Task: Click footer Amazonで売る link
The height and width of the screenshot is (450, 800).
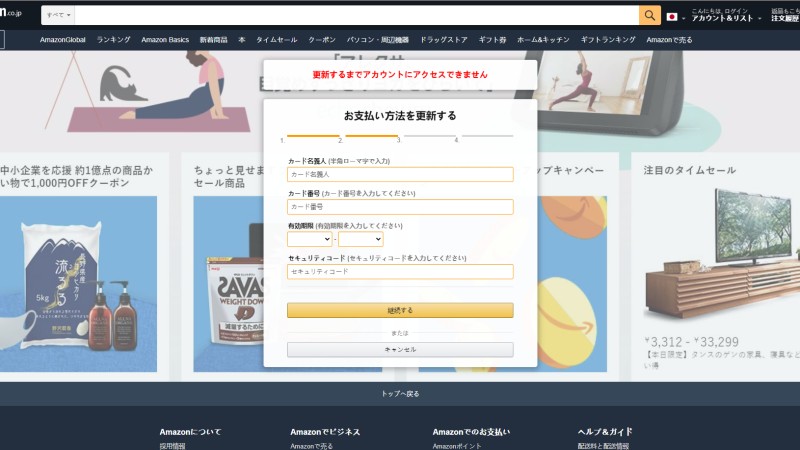Action: [x=311, y=446]
